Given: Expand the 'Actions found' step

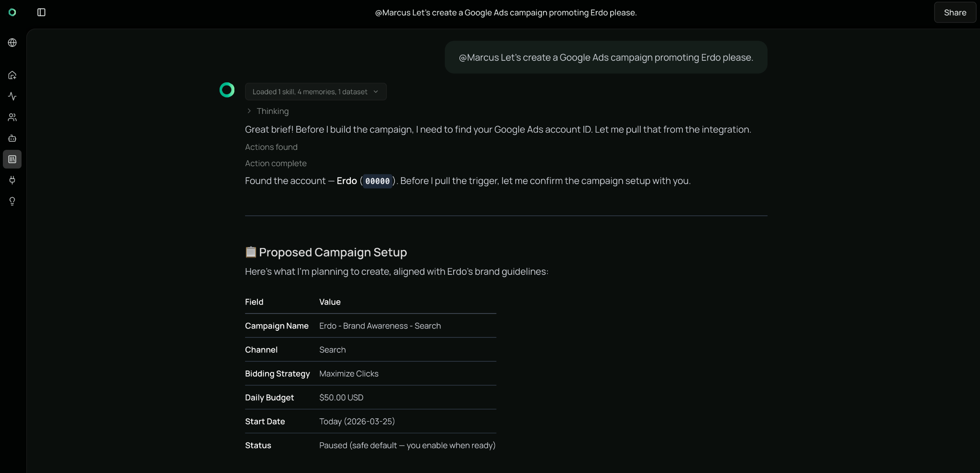Looking at the screenshot, I should pyautogui.click(x=271, y=147).
